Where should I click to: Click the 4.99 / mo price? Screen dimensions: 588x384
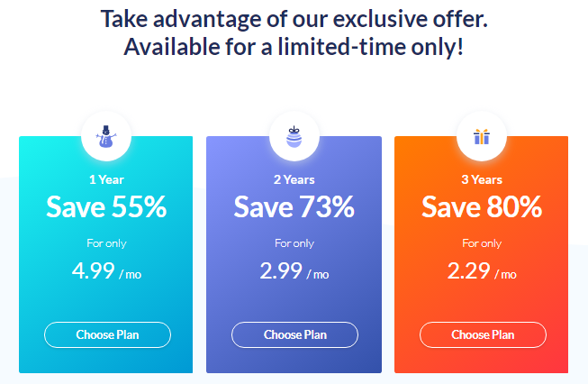(x=106, y=270)
